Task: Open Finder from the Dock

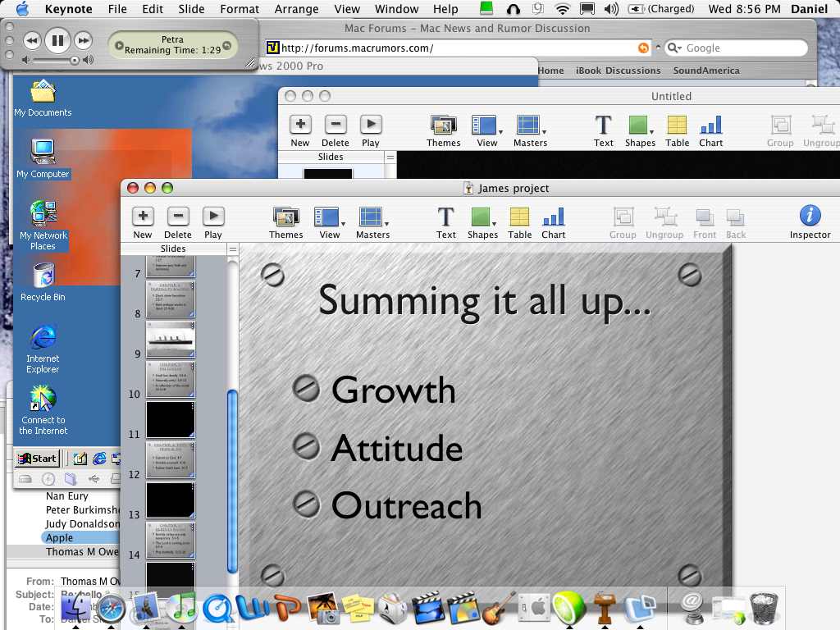Action: [75, 609]
